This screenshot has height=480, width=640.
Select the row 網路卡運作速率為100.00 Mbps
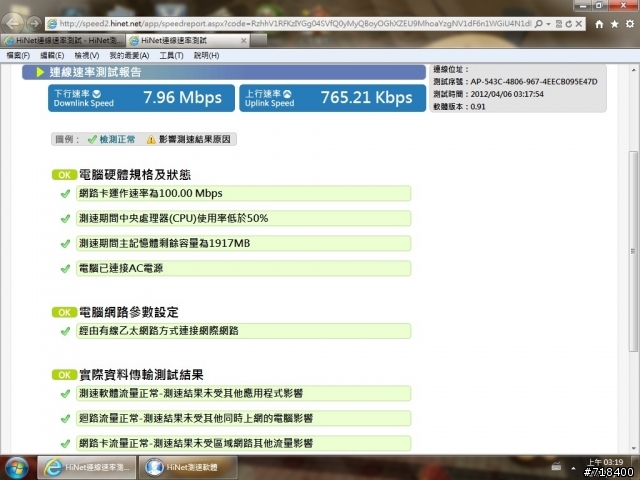click(x=243, y=193)
